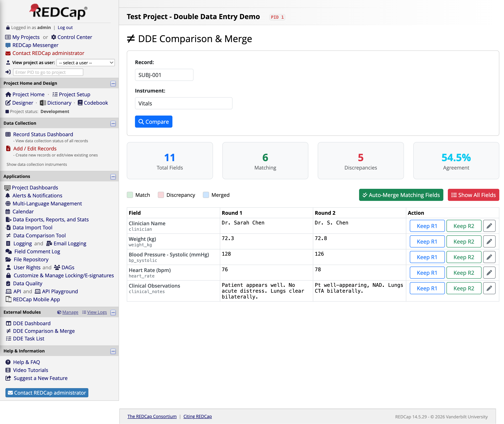
Task: Keep R1 value for Clinician Name
Action: coord(427,226)
